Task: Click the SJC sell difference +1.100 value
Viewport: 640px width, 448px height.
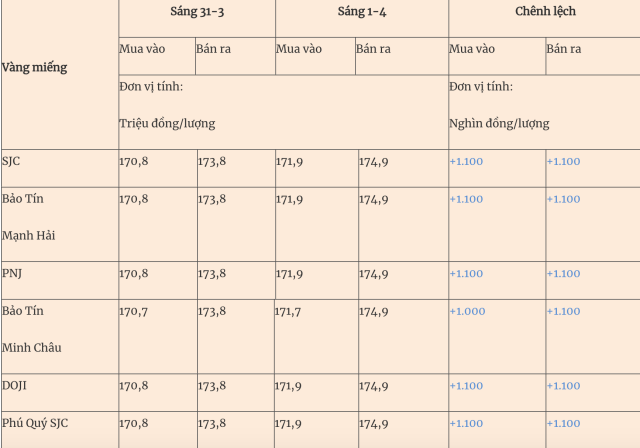Action: (x=563, y=161)
